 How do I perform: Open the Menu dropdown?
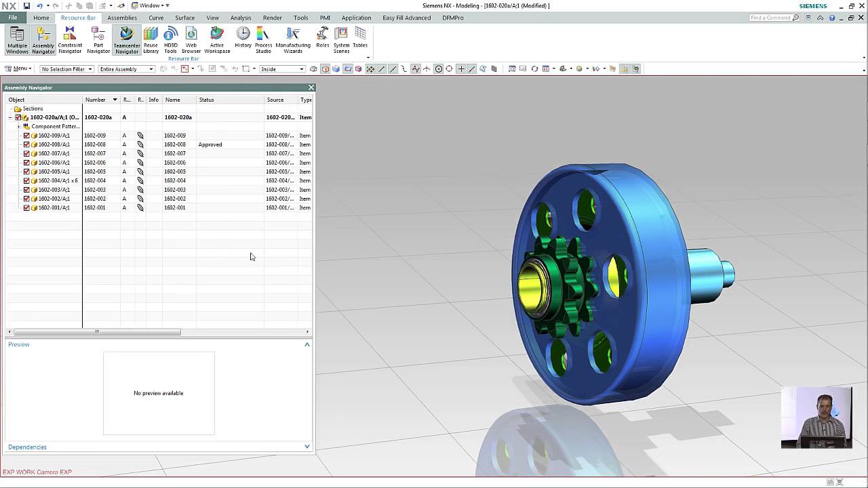[x=18, y=68]
